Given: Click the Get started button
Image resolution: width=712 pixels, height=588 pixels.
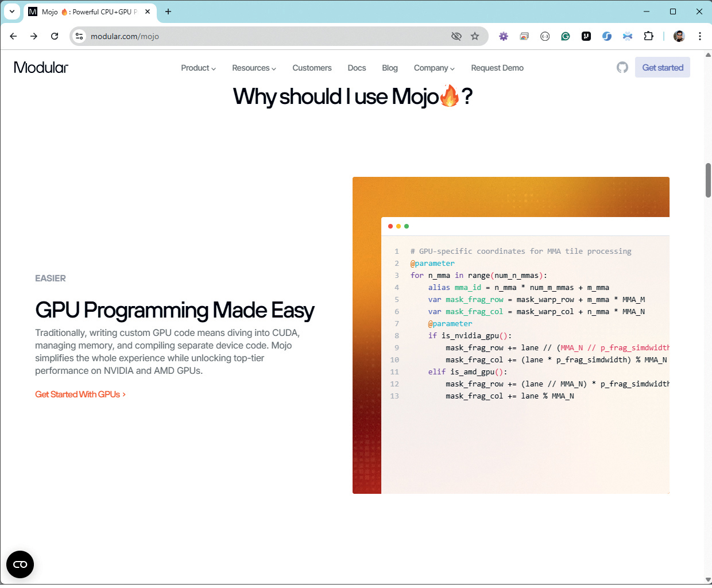Looking at the screenshot, I should (663, 68).
